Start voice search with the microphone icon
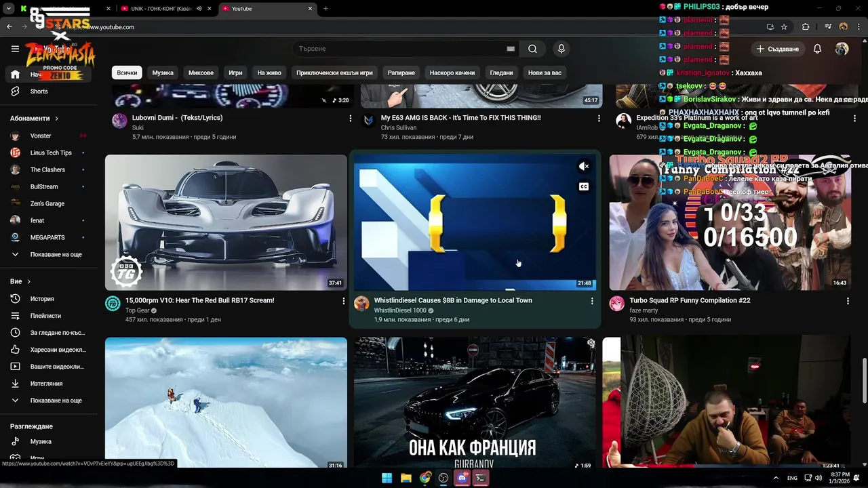This screenshot has width=868, height=488. pos(561,49)
